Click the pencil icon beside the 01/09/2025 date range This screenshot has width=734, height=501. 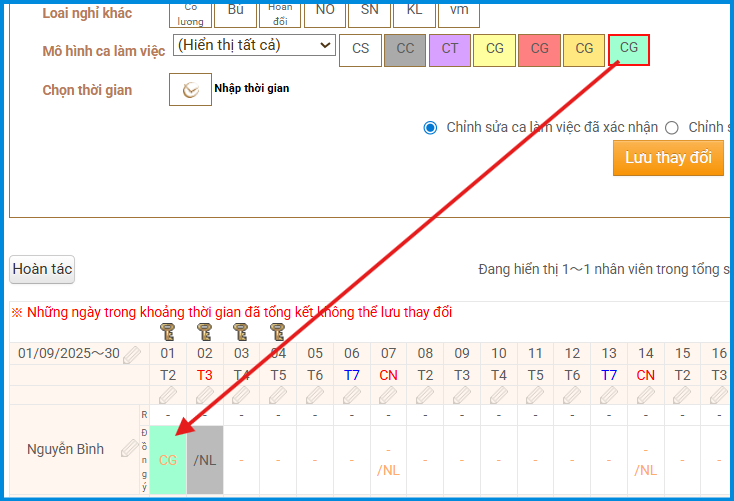click(132, 354)
